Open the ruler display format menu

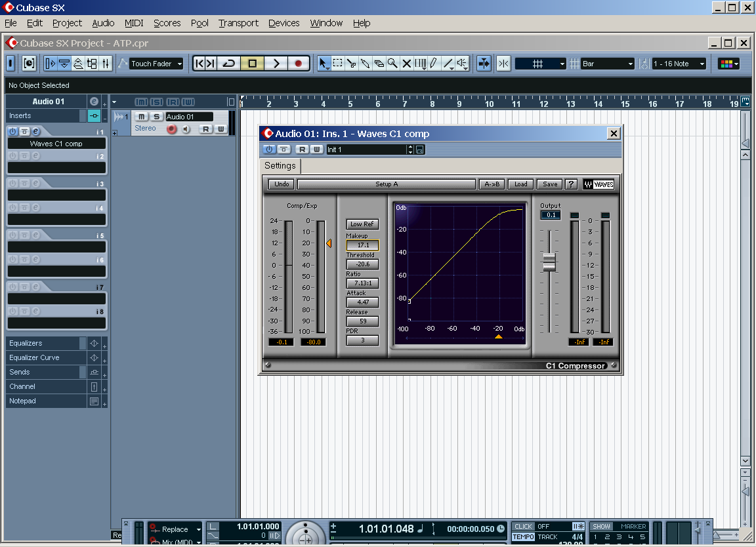745,102
